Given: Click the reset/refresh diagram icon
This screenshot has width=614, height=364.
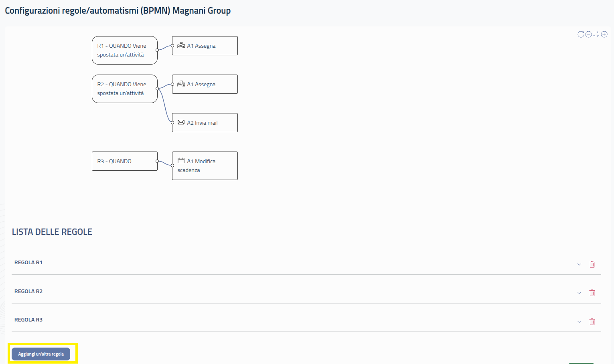Looking at the screenshot, I should (581, 34).
